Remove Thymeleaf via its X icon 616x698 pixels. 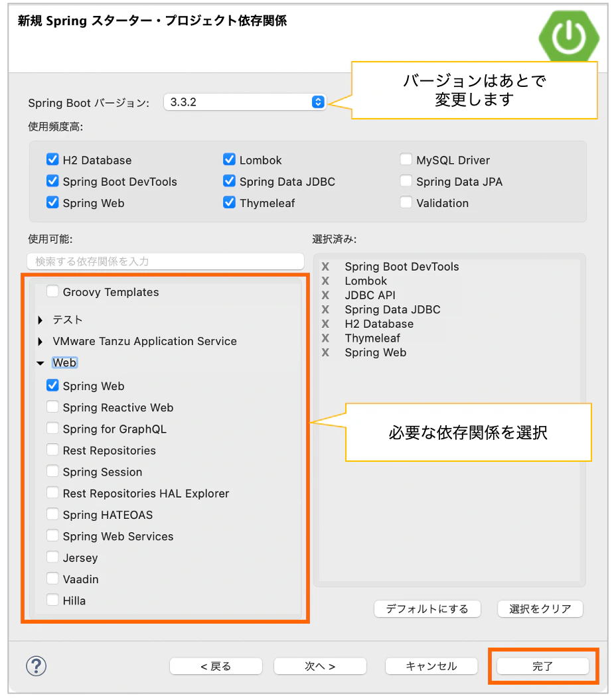coord(325,338)
